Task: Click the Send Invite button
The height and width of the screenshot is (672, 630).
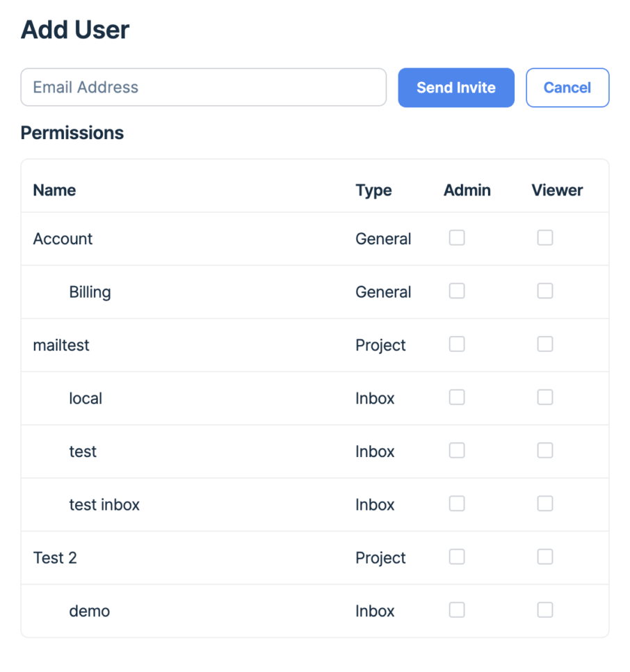Action: point(456,87)
